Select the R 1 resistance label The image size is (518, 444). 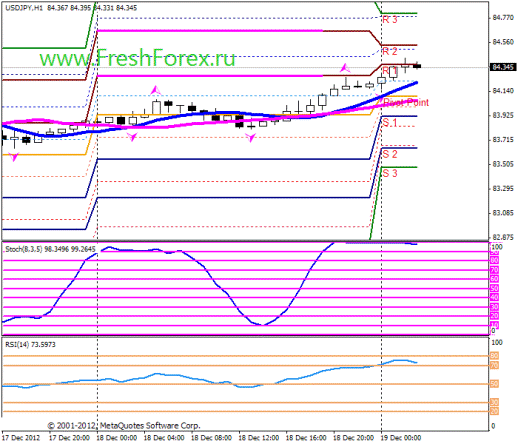(390, 71)
